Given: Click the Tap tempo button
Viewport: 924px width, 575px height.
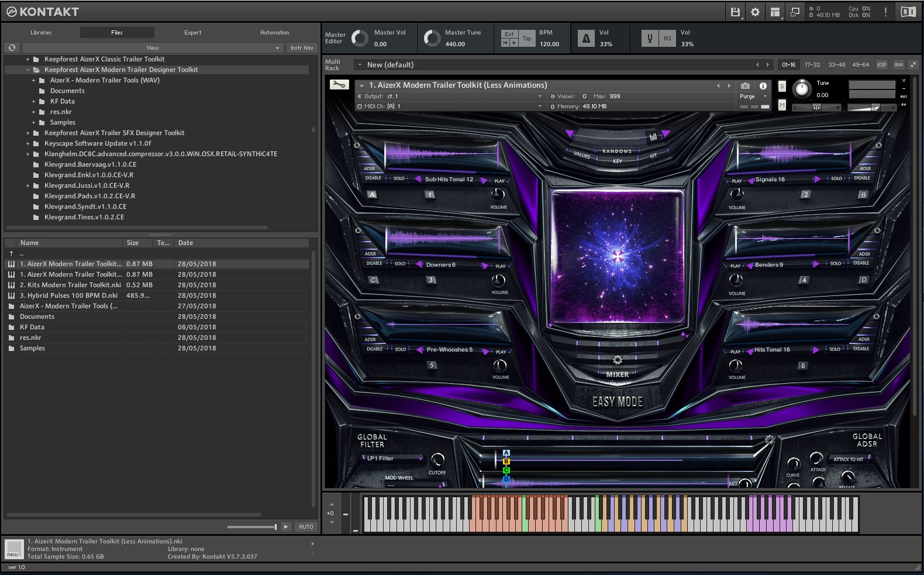Looking at the screenshot, I should (x=527, y=39).
